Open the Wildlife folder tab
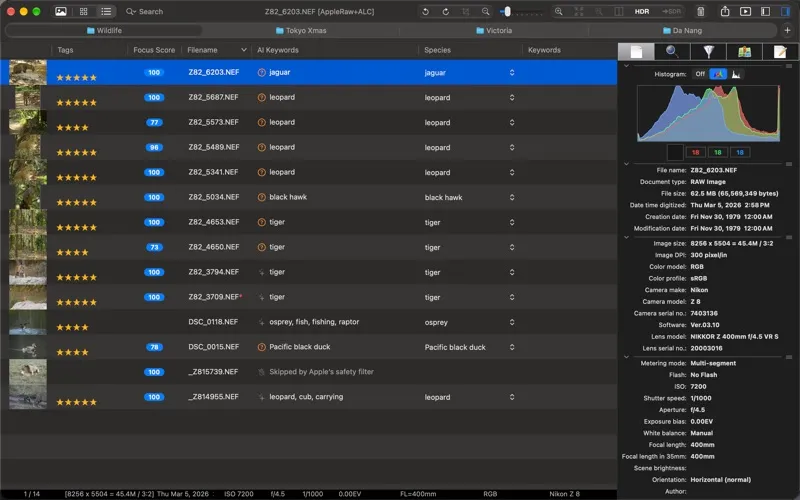800x500 pixels. (104, 30)
